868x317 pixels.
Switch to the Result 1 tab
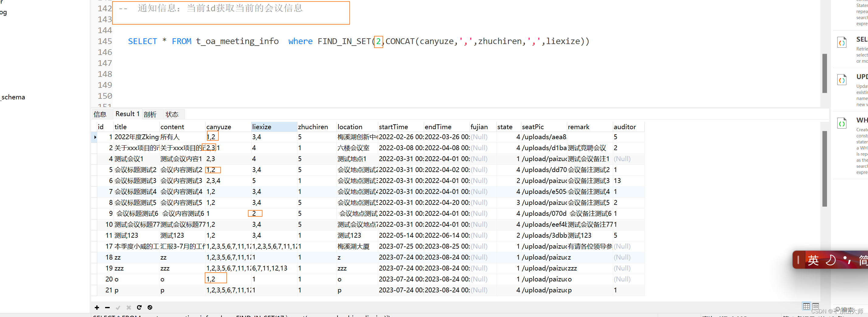tap(127, 114)
